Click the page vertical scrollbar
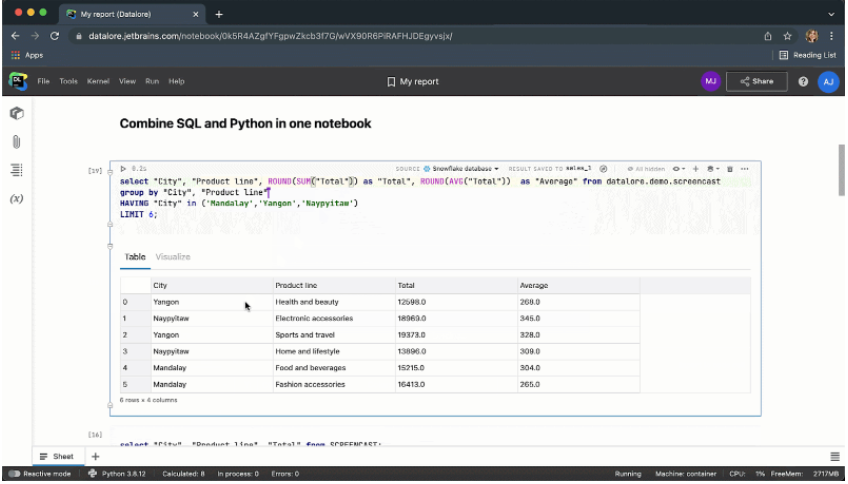Screen dimensions: 848x484 [x=841, y=170]
